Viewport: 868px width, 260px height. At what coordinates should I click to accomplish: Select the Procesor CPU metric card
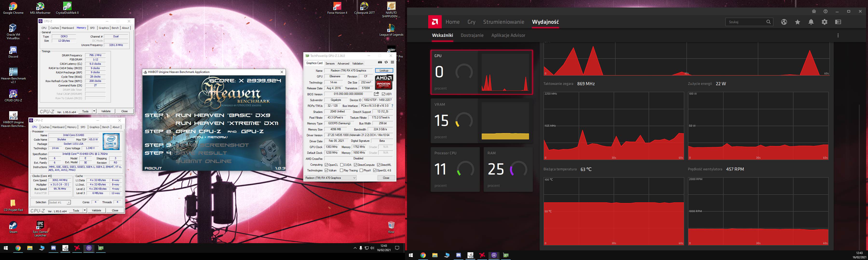click(455, 169)
